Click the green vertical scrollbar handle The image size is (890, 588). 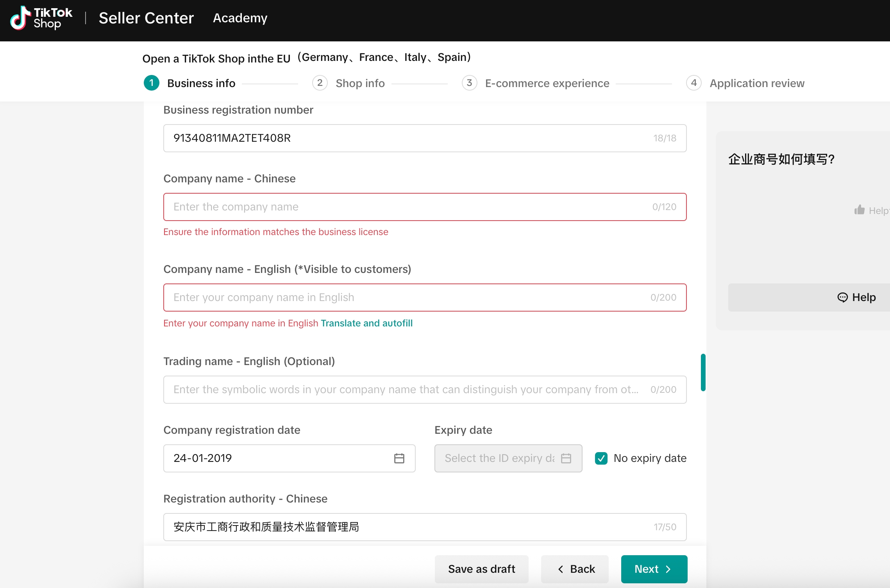click(x=703, y=372)
